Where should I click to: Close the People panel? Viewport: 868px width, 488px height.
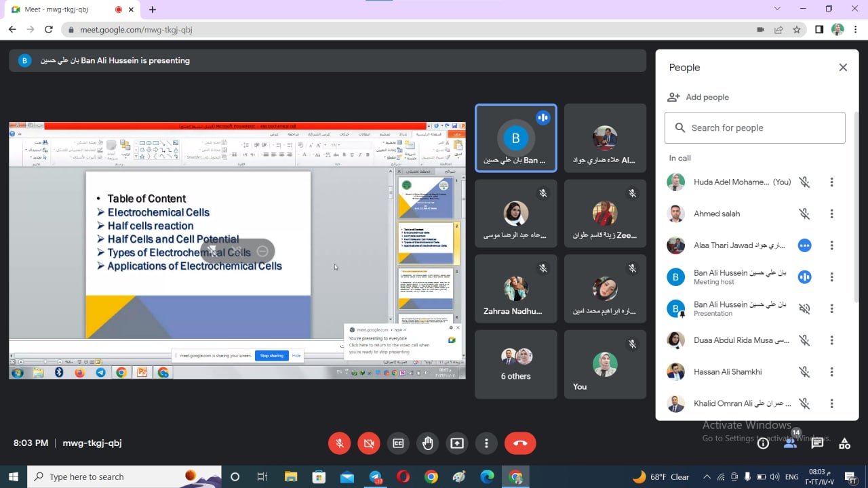[843, 67]
